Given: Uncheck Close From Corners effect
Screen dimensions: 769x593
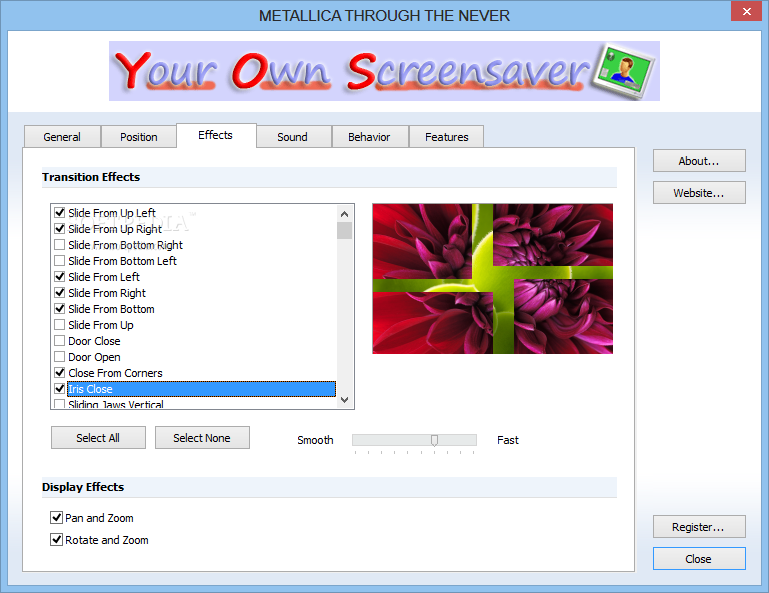Looking at the screenshot, I should pyautogui.click(x=60, y=373).
